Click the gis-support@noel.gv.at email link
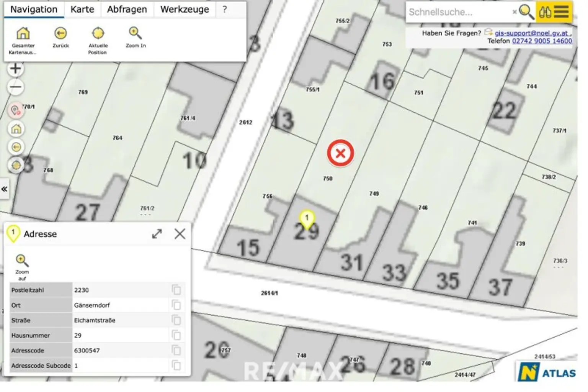 [x=531, y=33]
